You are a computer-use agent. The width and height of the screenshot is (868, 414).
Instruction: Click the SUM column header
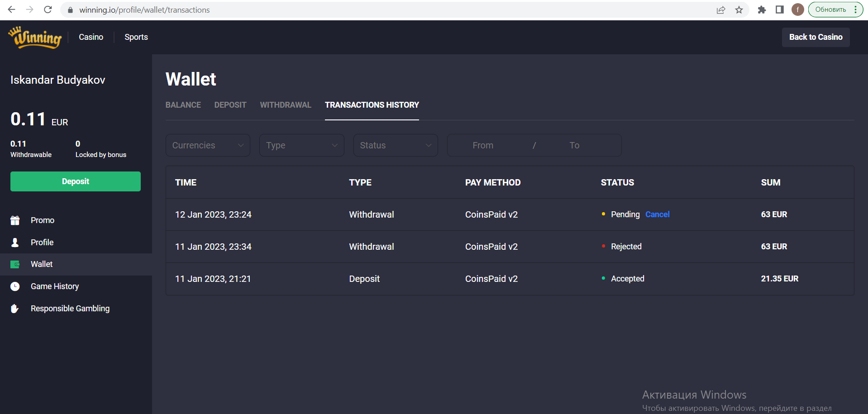(x=771, y=182)
